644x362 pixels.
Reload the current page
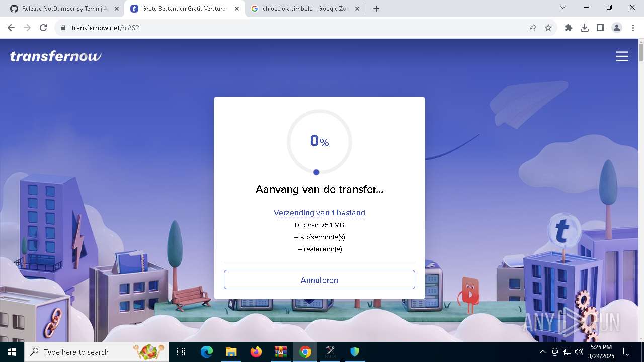pyautogui.click(x=43, y=28)
